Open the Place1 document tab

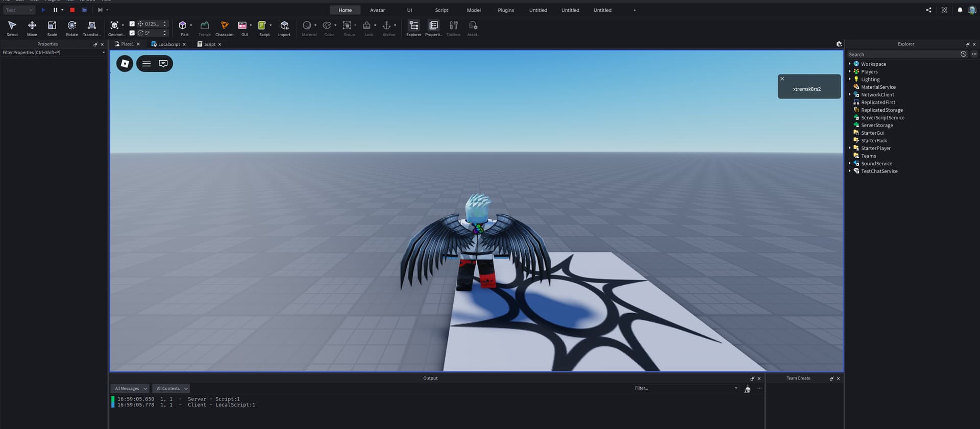[x=127, y=44]
